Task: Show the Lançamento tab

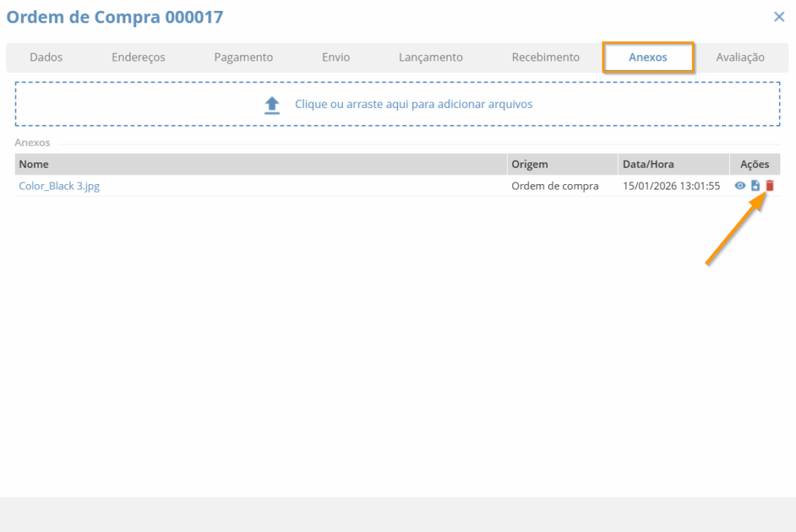Action: tap(431, 57)
